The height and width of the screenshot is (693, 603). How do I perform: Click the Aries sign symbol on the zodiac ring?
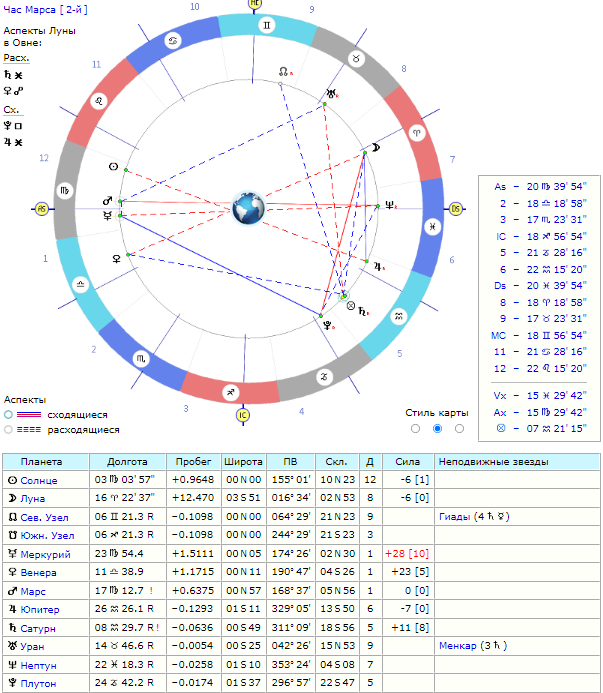pos(416,133)
